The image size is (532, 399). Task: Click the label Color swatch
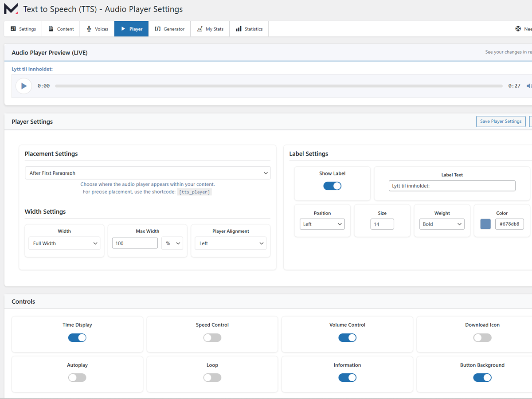coord(485,224)
